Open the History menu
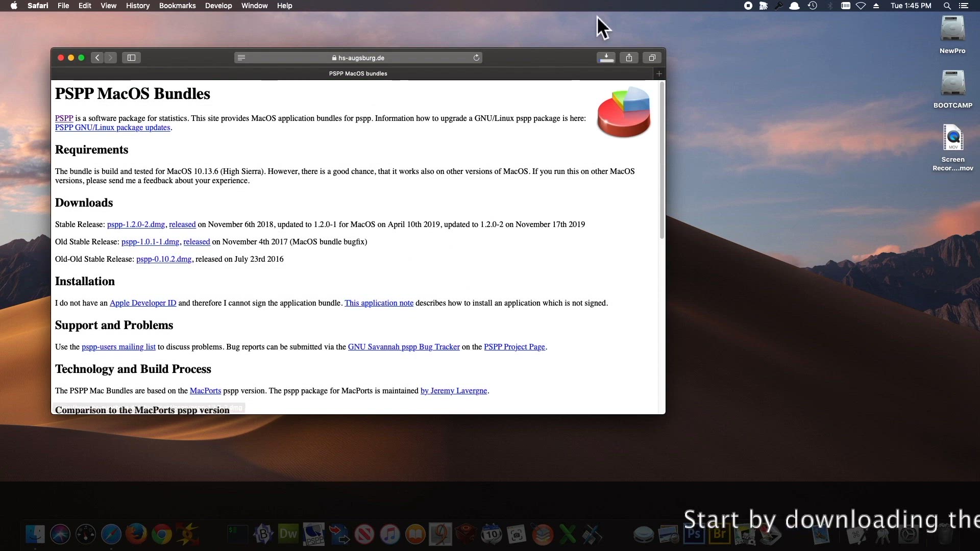 (138, 6)
